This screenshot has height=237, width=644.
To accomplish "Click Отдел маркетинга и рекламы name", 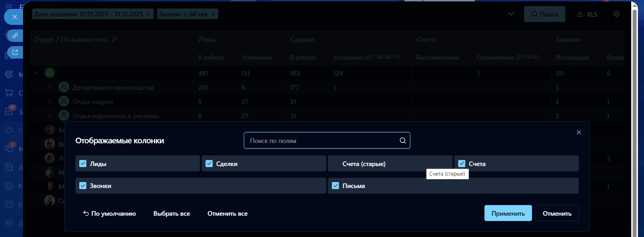I will click(116, 116).
